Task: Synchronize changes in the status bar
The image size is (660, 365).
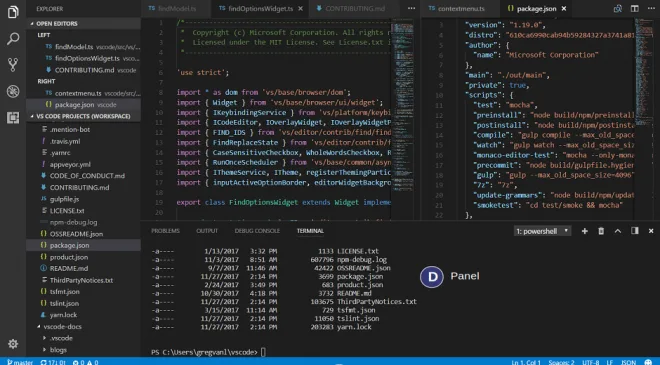Action: click(53, 362)
